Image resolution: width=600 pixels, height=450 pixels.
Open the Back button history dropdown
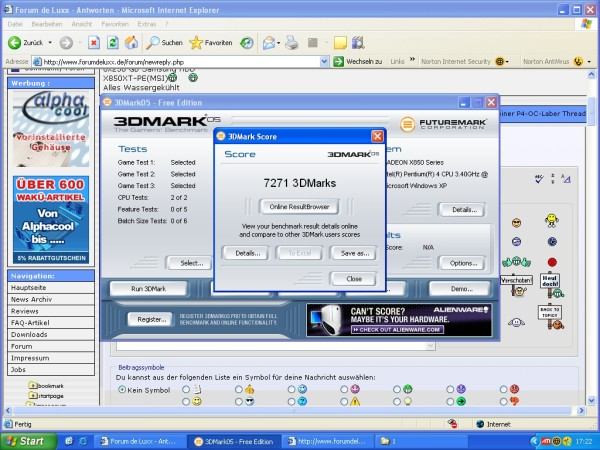(x=50, y=43)
